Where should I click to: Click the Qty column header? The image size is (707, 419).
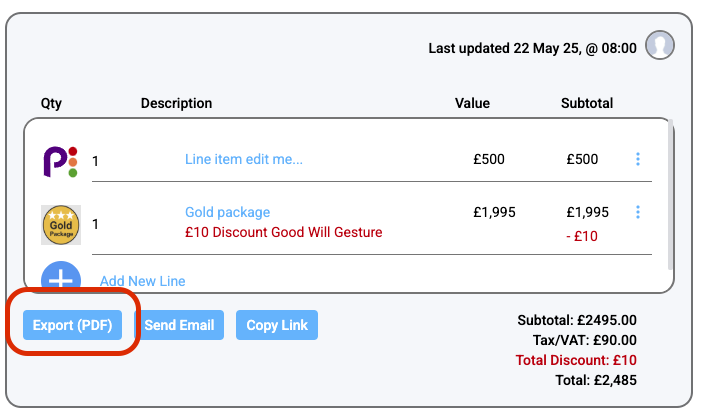point(51,103)
